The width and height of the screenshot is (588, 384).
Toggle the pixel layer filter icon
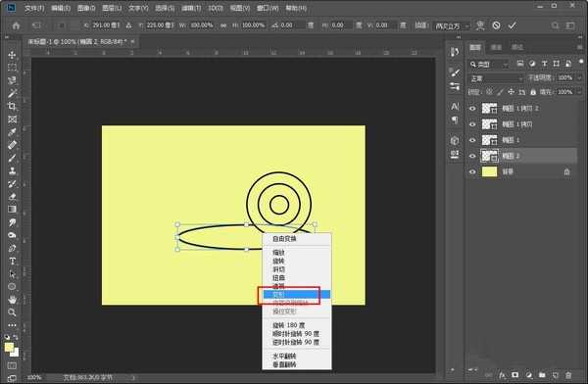pos(520,64)
